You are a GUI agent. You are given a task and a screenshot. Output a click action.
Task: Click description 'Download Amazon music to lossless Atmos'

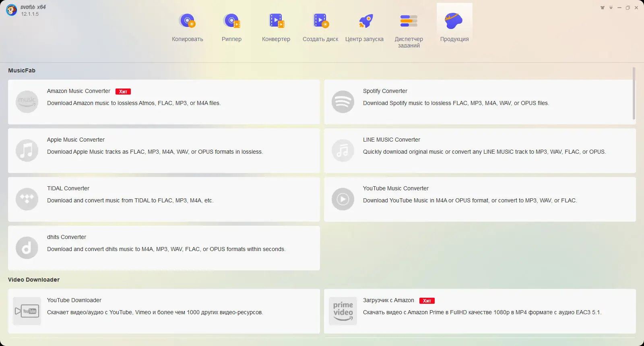[134, 103]
